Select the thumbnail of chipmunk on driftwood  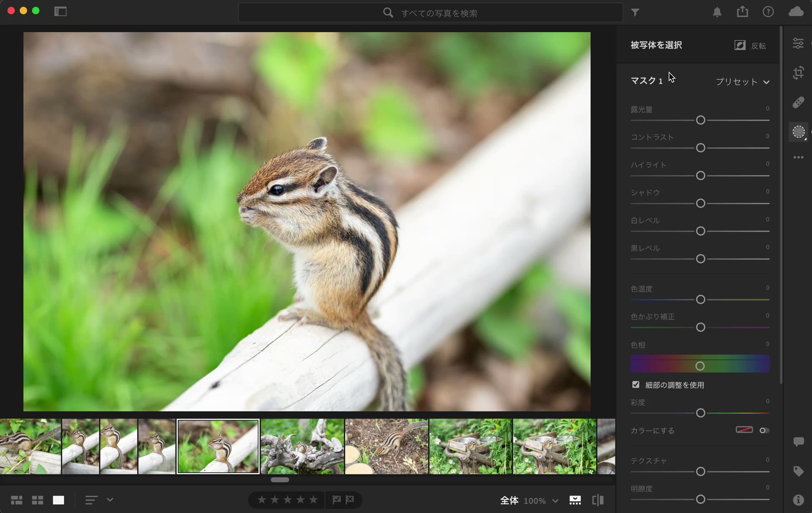(302, 447)
